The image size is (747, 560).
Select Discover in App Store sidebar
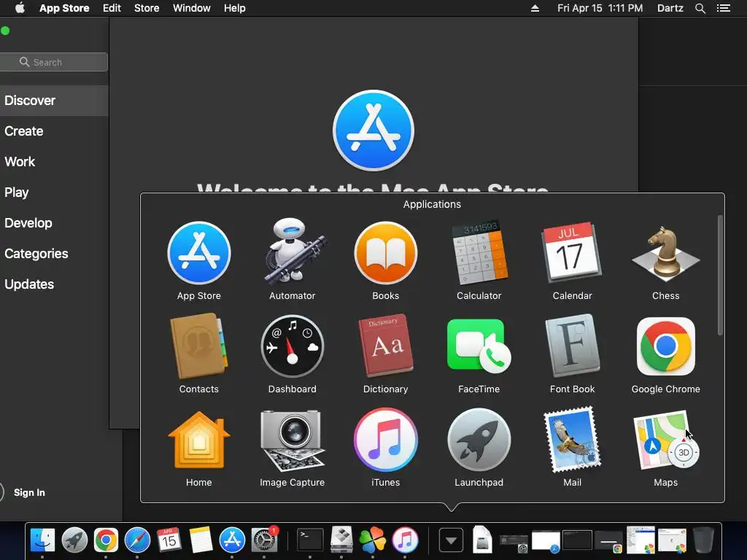pos(54,101)
